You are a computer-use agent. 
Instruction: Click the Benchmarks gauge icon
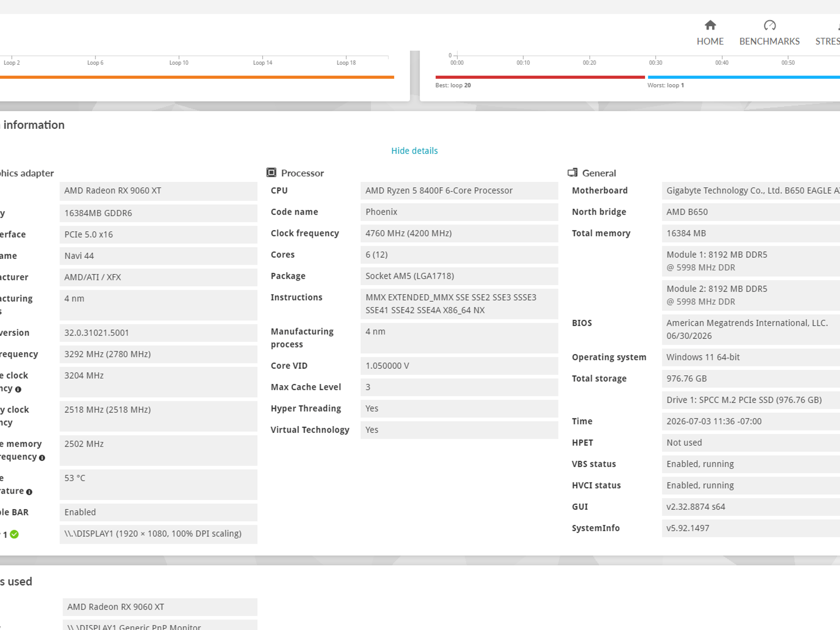(770, 25)
